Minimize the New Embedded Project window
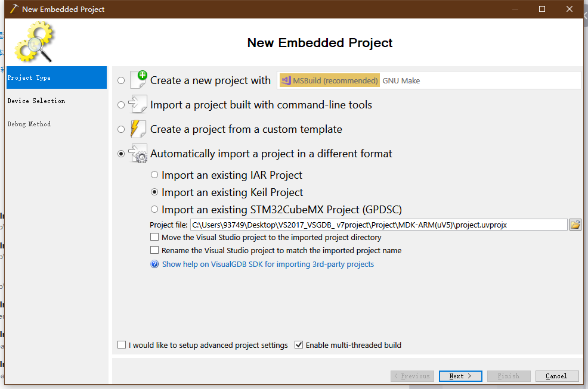 515,9
